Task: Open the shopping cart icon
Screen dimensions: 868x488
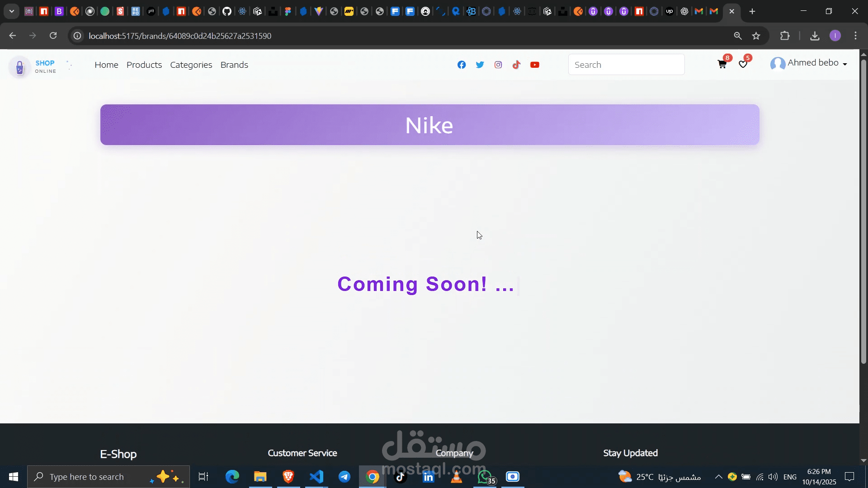Action: click(x=722, y=64)
